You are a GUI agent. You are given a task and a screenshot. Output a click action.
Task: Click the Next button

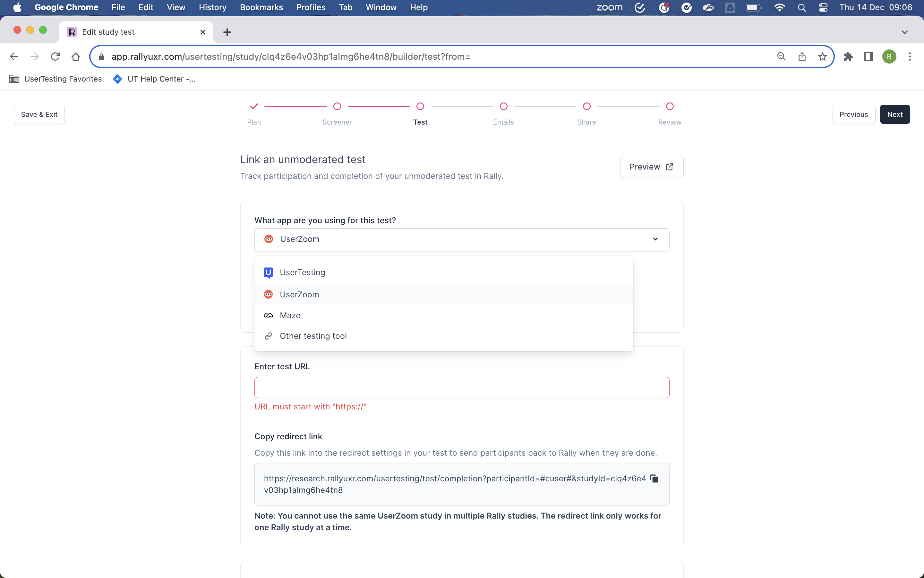(x=894, y=114)
